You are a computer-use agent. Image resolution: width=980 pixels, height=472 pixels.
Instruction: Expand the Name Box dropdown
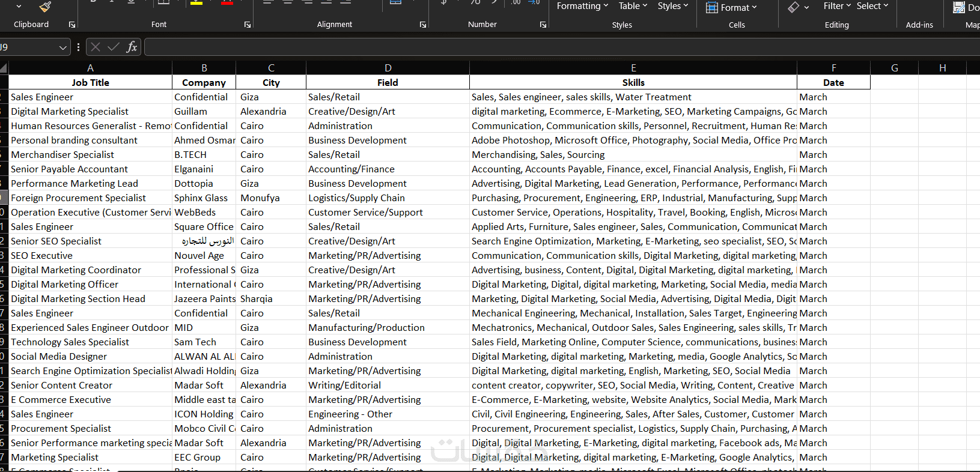tap(63, 47)
